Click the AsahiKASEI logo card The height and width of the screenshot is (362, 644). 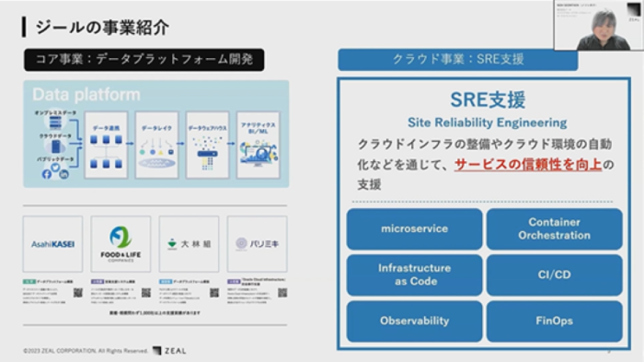pos(53,244)
